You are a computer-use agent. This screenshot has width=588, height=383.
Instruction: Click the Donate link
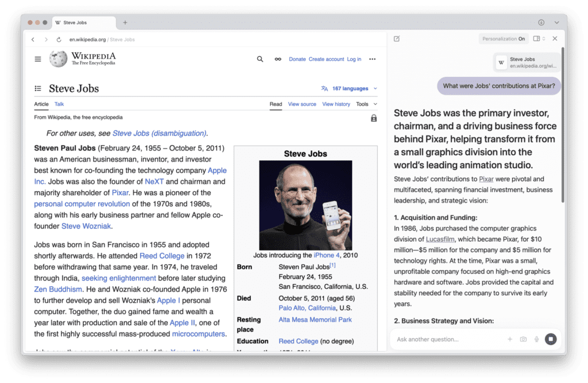tap(297, 59)
